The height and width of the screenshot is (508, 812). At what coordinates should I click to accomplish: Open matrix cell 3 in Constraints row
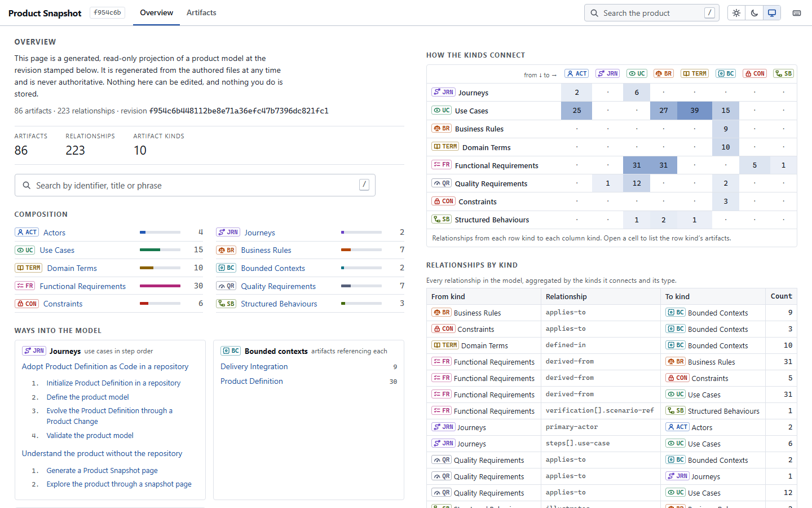tap(726, 202)
